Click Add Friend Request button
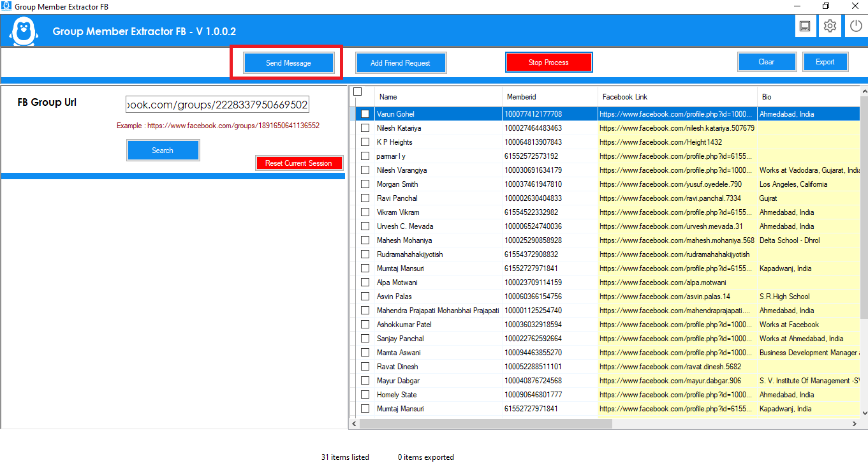The image size is (868, 463). [401, 63]
